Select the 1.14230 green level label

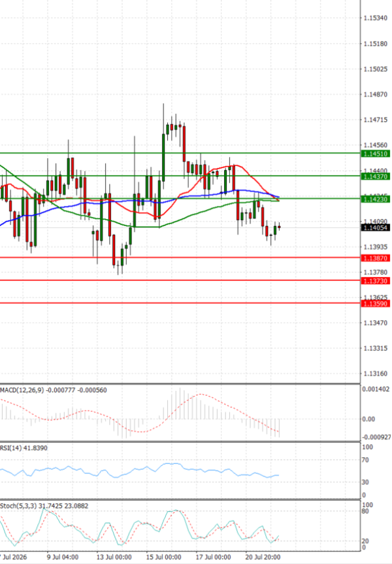[376, 199]
